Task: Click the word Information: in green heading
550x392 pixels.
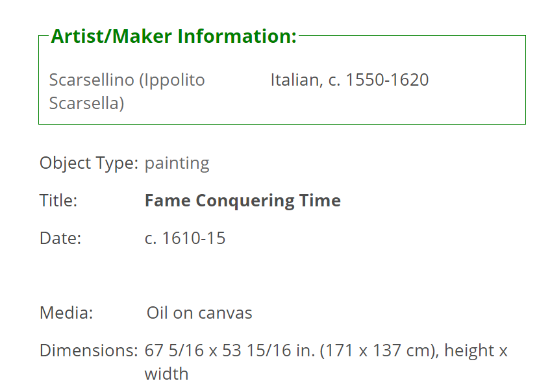Action: (237, 36)
